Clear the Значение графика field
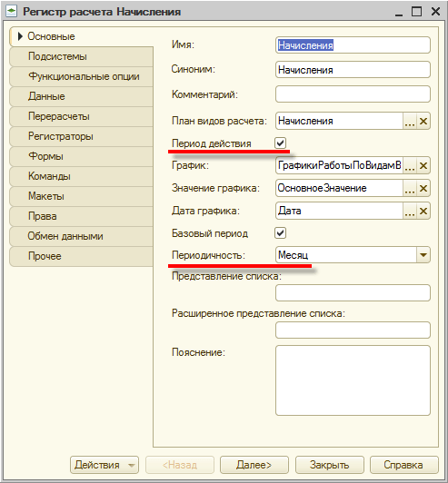This screenshot has width=448, height=483. [423, 188]
